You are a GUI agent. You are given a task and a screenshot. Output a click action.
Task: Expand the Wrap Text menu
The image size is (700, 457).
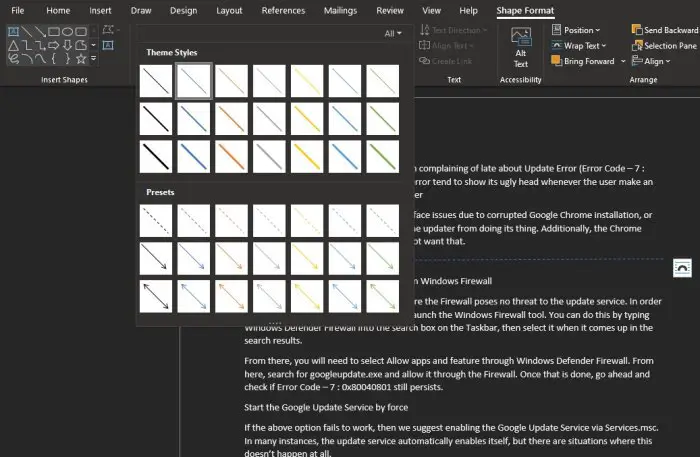pos(579,46)
